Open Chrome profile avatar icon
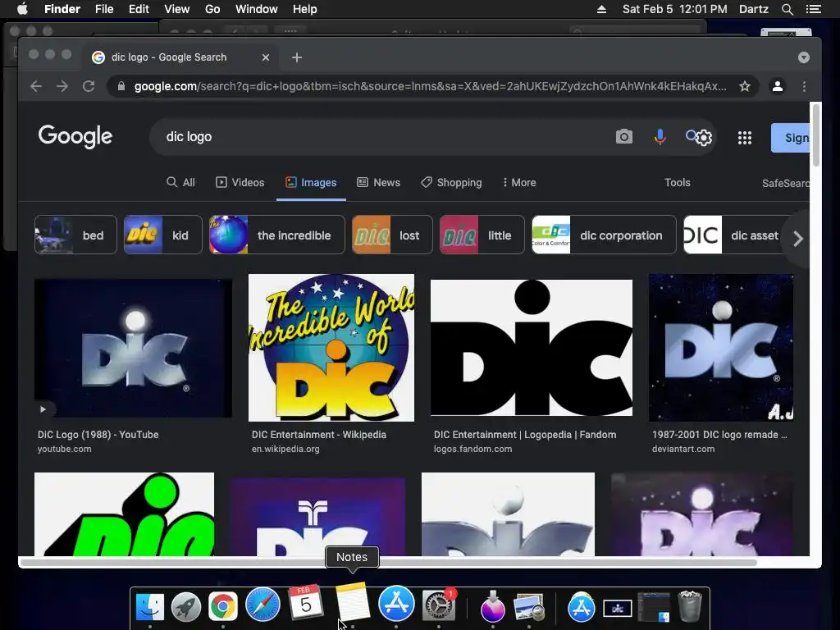Screen dimensions: 840x630 click(778, 85)
